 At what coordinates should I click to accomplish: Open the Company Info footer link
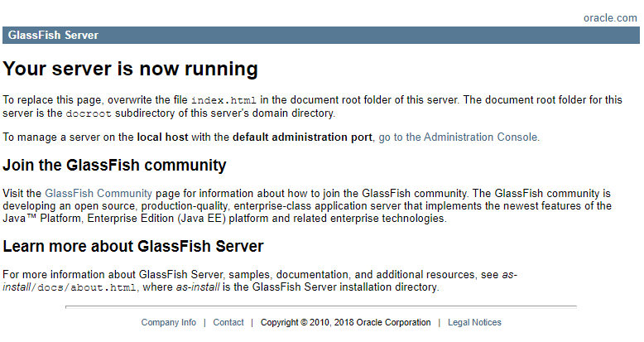tap(168, 323)
